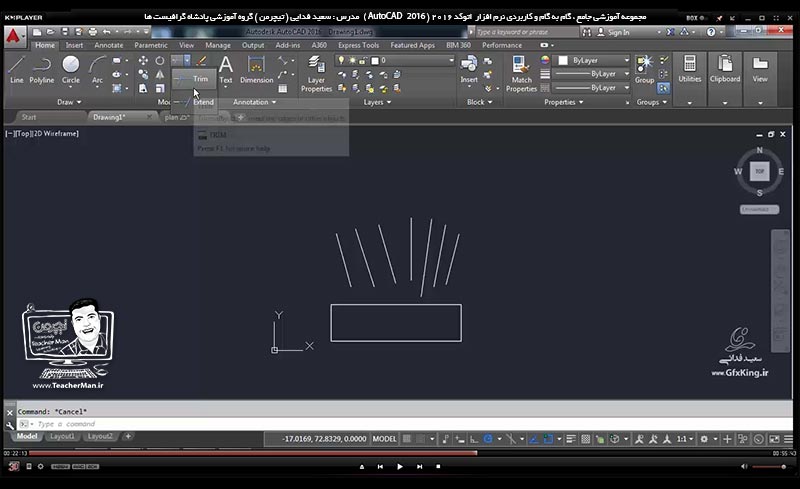Open the View panel button
Image resolution: width=800 pixels, height=489 pixels.
(x=760, y=69)
